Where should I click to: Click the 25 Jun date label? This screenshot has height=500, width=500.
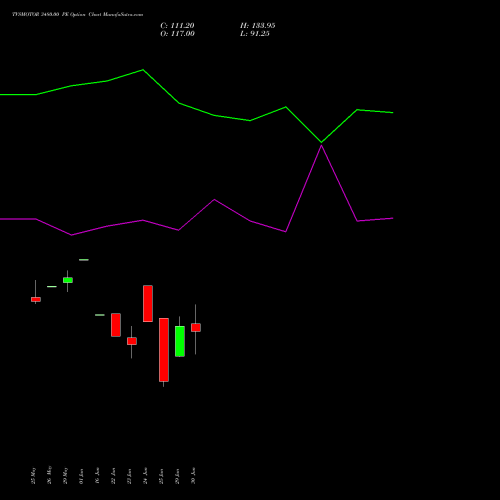click(161, 476)
